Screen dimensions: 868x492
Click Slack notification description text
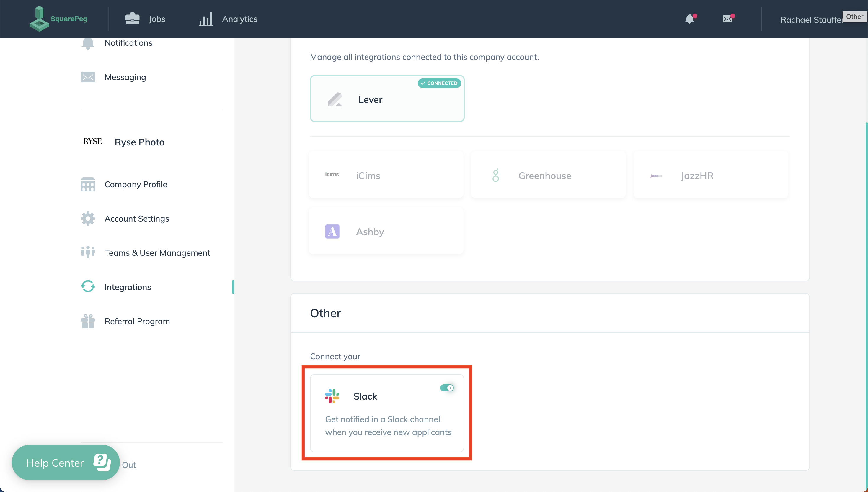pyautogui.click(x=388, y=426)
